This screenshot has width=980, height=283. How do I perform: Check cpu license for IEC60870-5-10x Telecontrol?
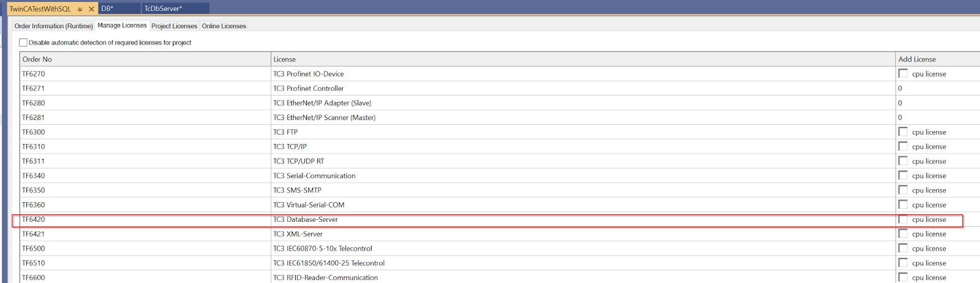[x=903, y=248]
